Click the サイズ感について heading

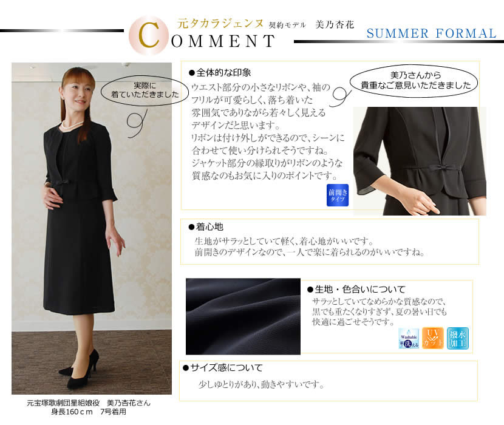click(222, 367)
